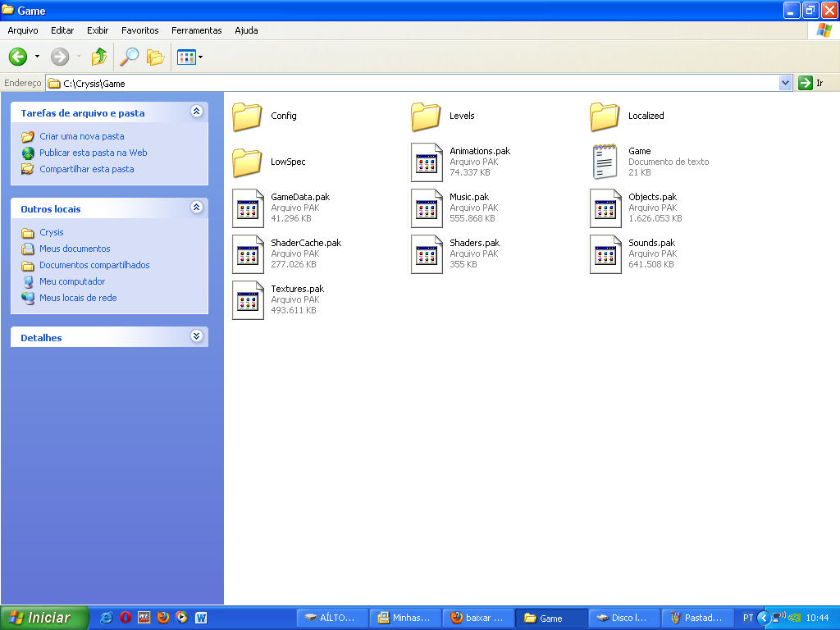The width and height of the screenshot is (840, 630).
Task: Collapse the Tarefas de arquivo e pasta panel
Action: (197, 111)
